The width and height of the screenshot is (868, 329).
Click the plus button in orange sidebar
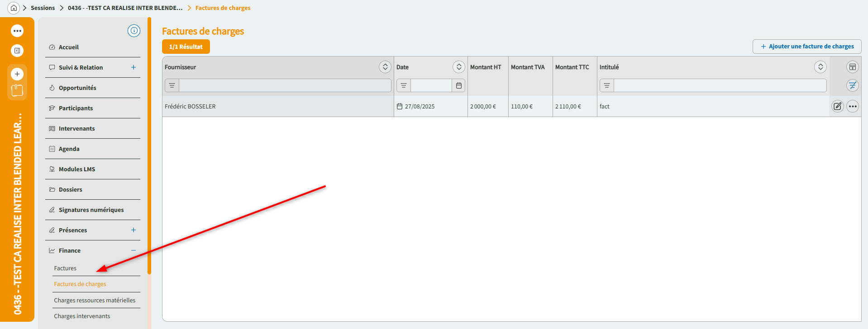coord(17,74)
